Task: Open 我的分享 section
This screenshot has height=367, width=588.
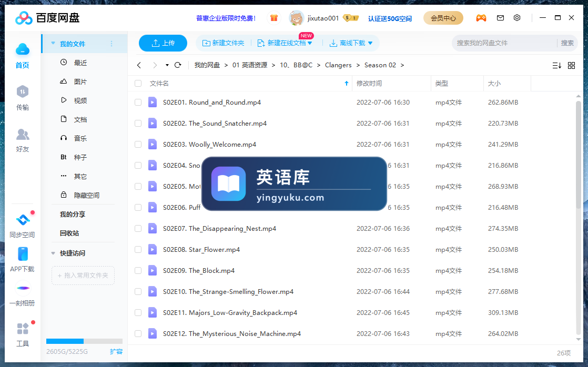Action: 73,215
